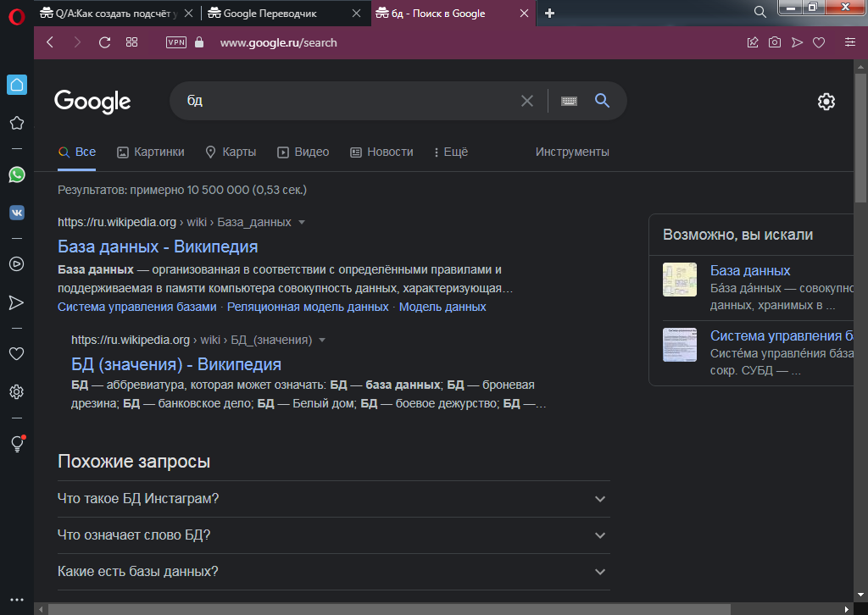Open My Flow arrow in sidebar

17,302
